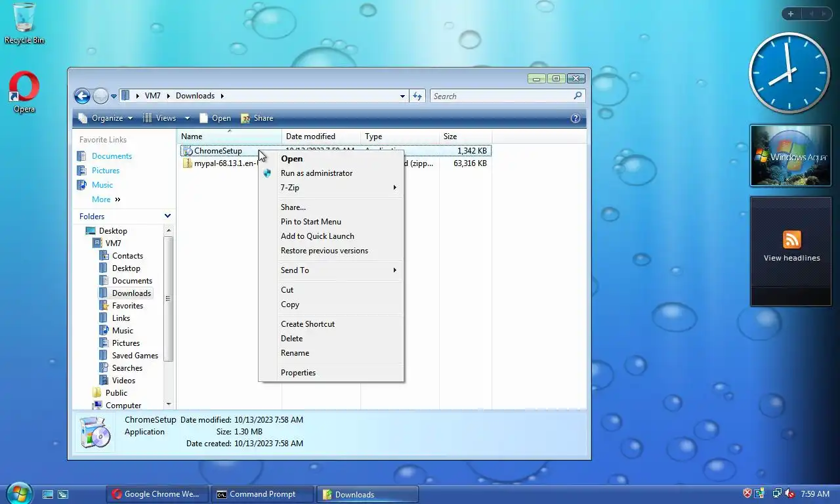Choose Delete from context menu
This screenshot has width=840, height=504.
pyautogui.click(x=331, y=339)
